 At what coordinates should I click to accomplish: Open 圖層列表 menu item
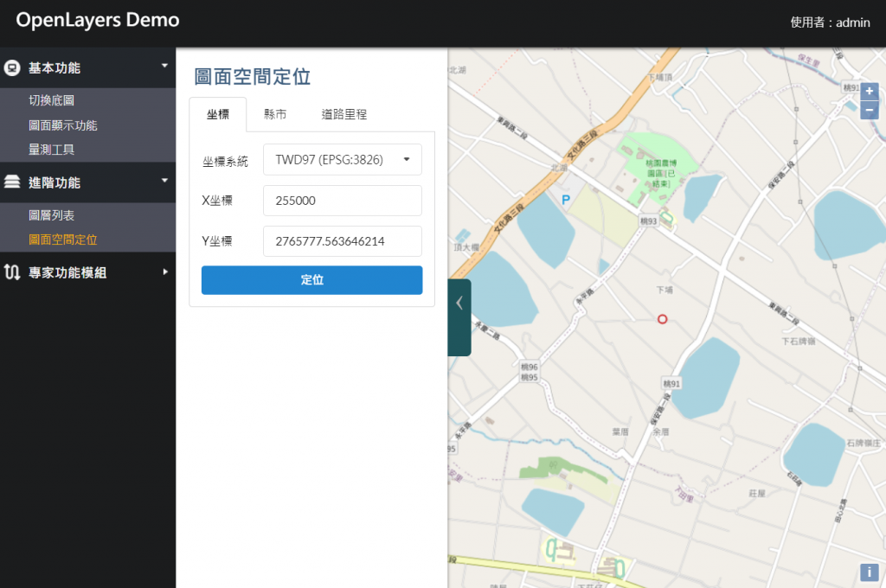51,215
